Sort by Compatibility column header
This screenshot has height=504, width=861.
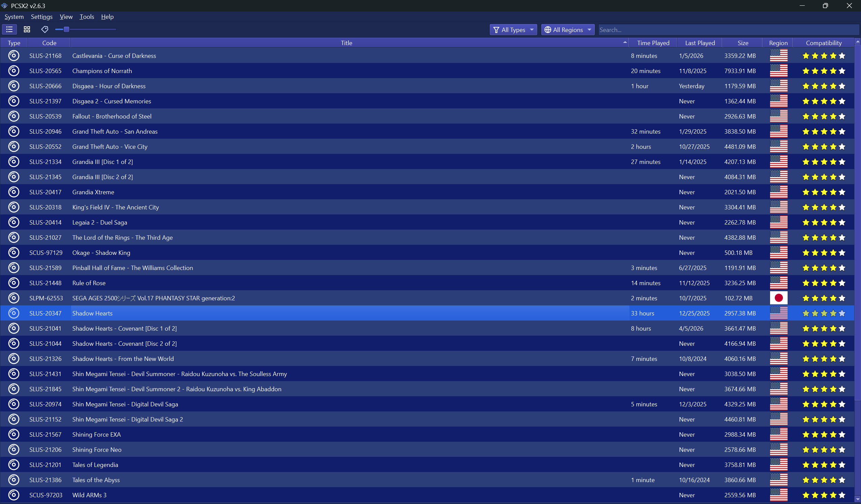click(823, 43)
